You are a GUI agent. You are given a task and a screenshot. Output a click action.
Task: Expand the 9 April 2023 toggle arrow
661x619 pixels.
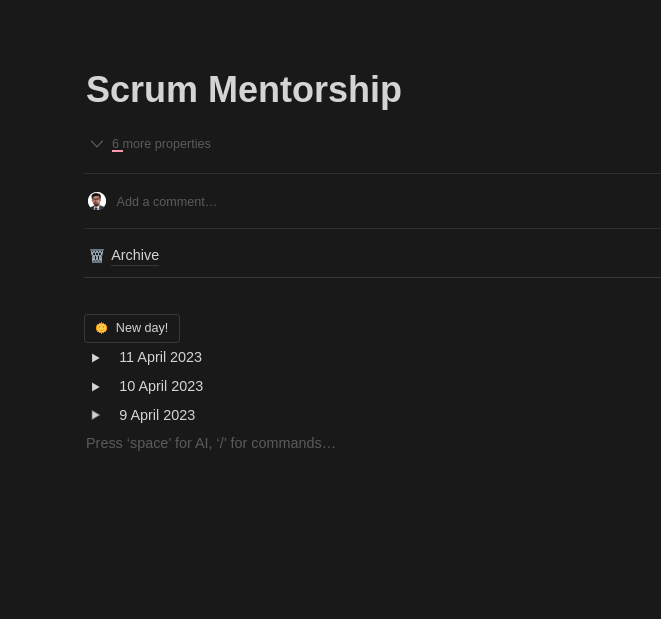pyautogui.click(x=96, y=415)
